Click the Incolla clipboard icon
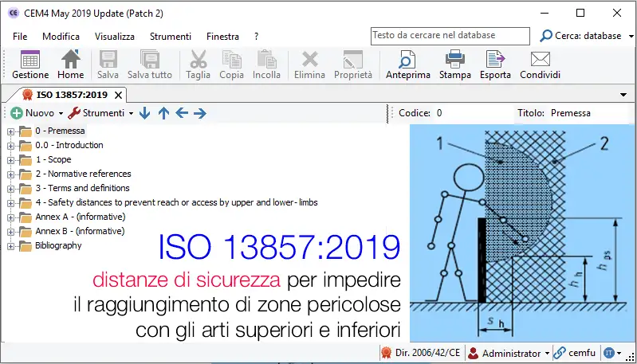The width and height of the screenshot is (637, 364). [267, 59]
